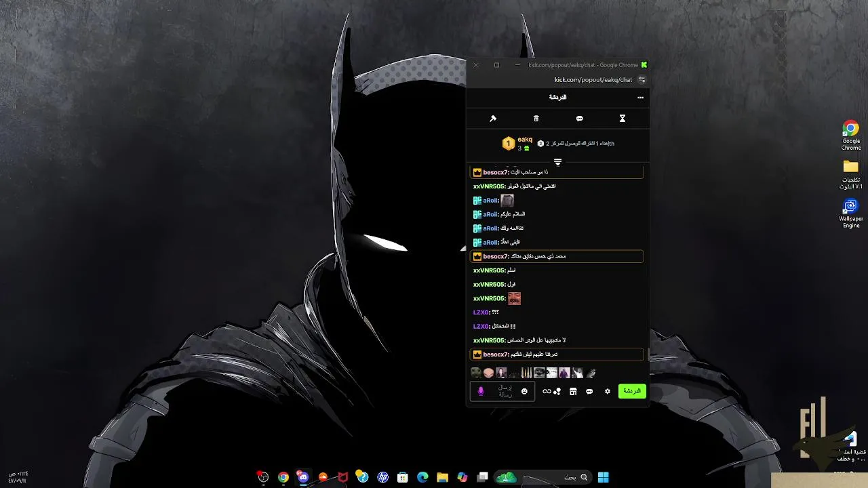Click the speech bubble icon in the top toolbar
This screenshot has width=868, height=488.
pos(579,119)
